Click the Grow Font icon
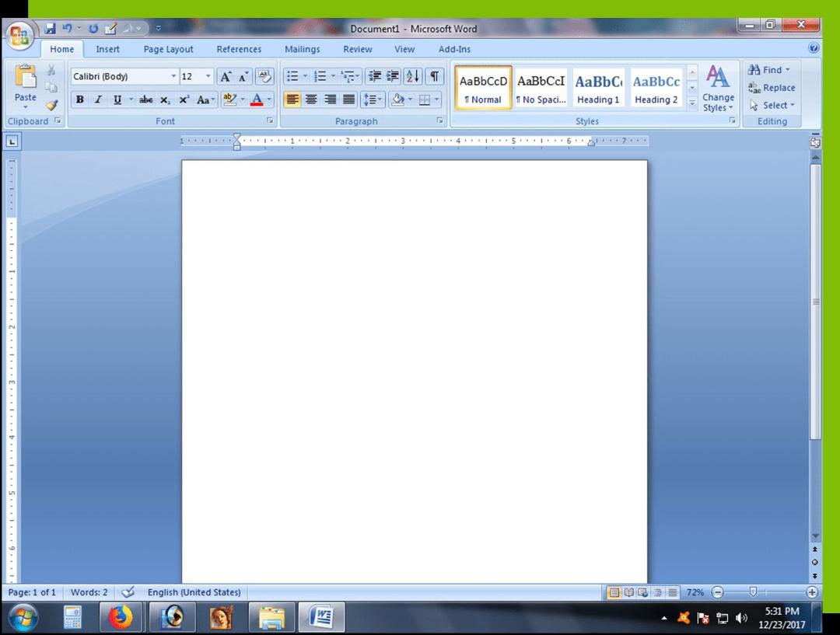Screen dimensions: 840x635 click(226, 77)
